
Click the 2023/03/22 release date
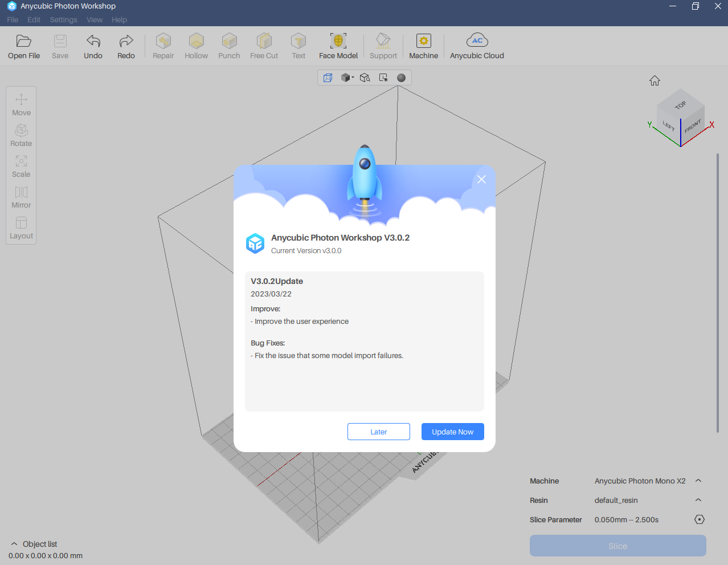(x=271, y=294)
